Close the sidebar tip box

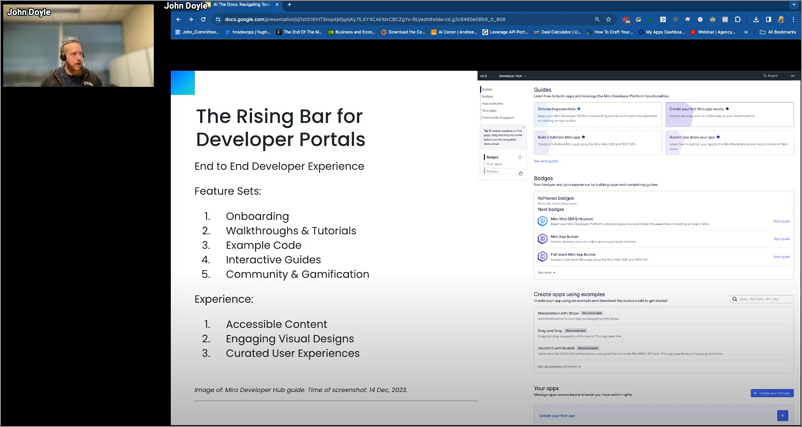[523, 127]
